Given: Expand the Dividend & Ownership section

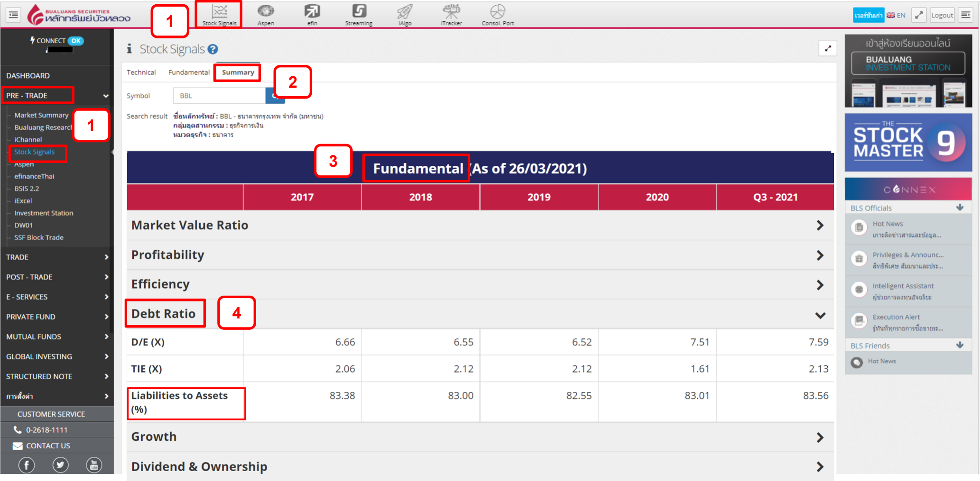Looking at the screenshot, I should (x=480, y=467).
